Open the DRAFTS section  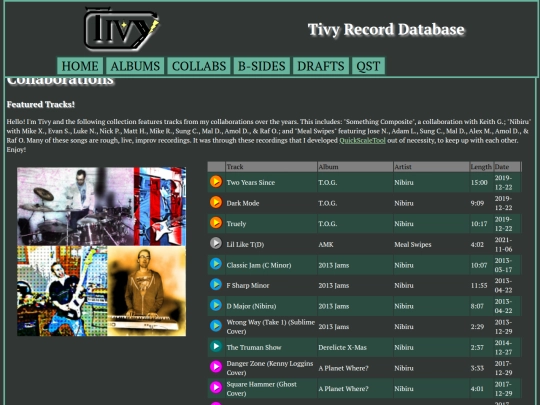pyautogui.click(x=321, y=66)
